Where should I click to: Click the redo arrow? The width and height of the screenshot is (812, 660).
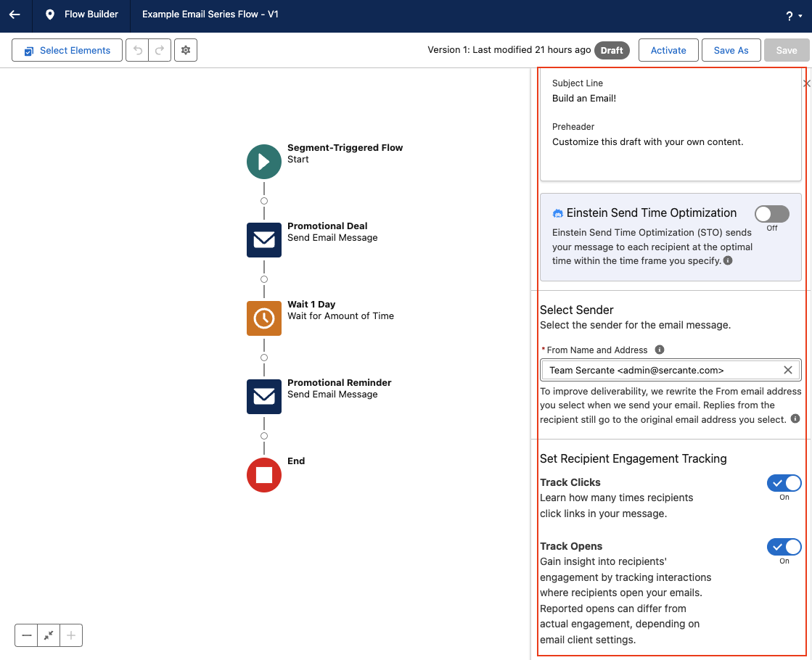(x=160, y=50)
